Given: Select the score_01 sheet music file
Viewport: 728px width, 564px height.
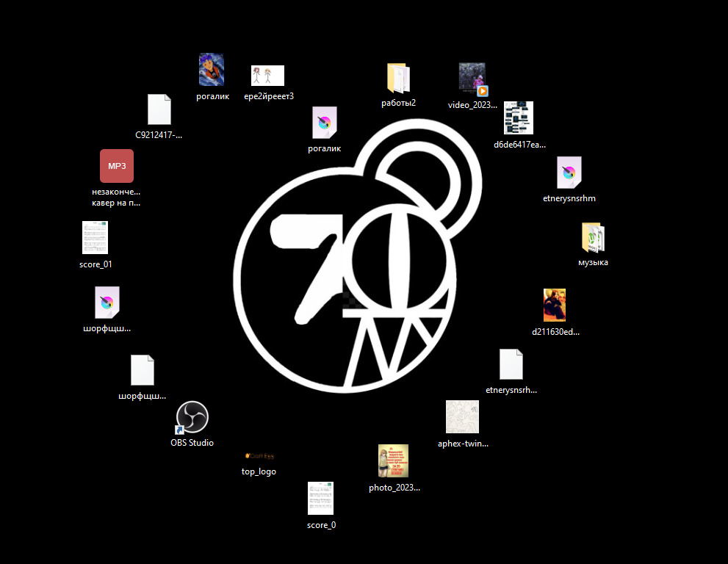Looking at the screenshot, I should coord(95,238).
